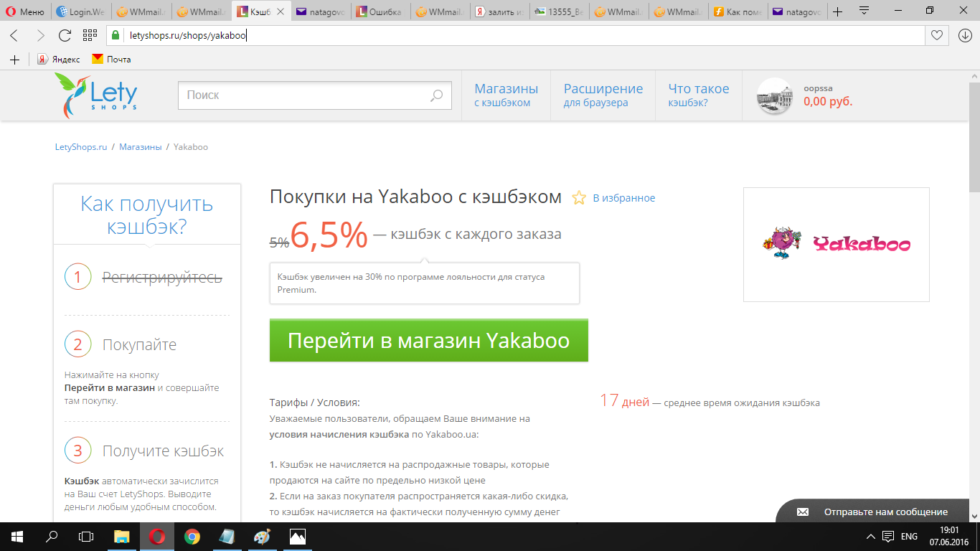Click LetyShops.ru breadcrumb link

point(81,146)
